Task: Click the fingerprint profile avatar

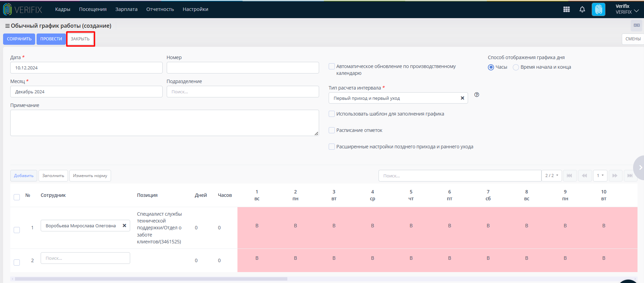Action: pos(598,10)
